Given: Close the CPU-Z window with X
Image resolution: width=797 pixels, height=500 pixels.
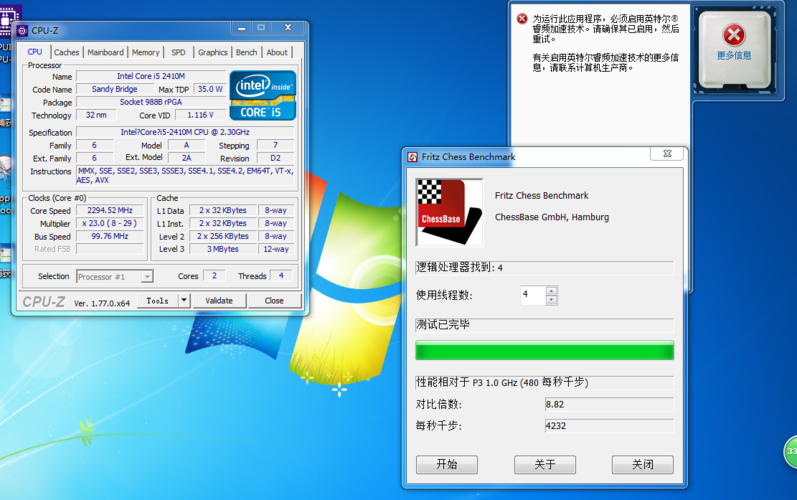Looking at the screenshot, I should coord(288,27).
